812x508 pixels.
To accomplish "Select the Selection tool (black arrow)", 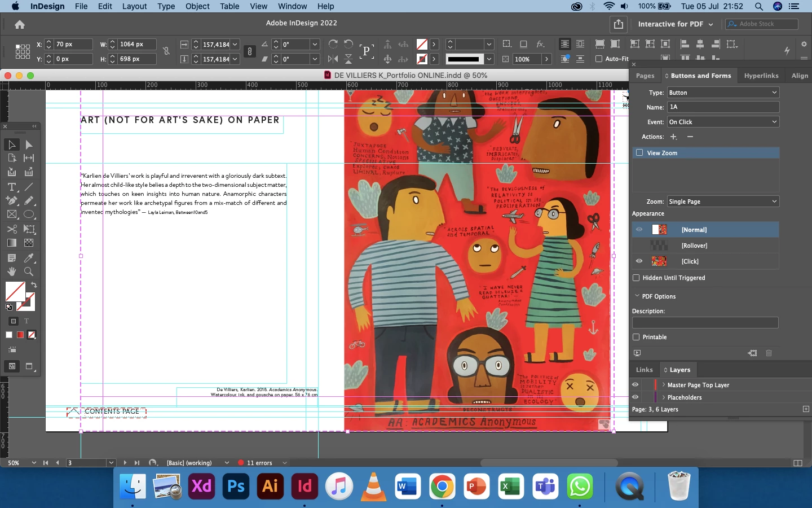I will pyautogui.click(x=12, y=145).
